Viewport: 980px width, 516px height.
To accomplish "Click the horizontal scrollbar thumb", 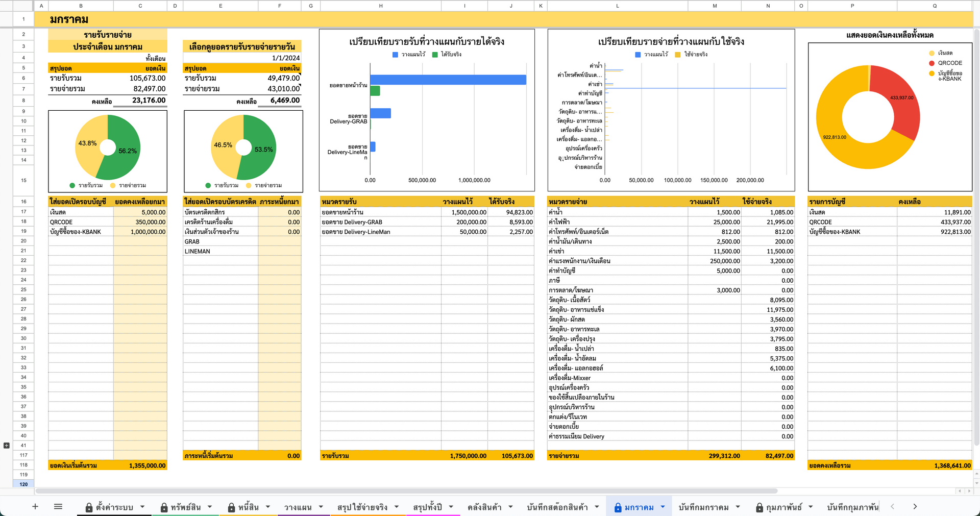I will (406, 491).
